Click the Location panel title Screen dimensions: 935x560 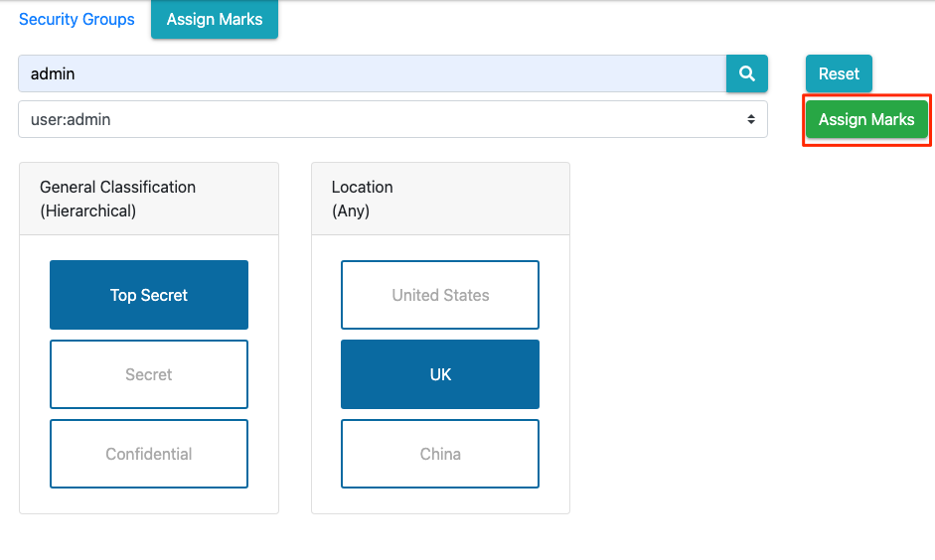tap(362, 187)
